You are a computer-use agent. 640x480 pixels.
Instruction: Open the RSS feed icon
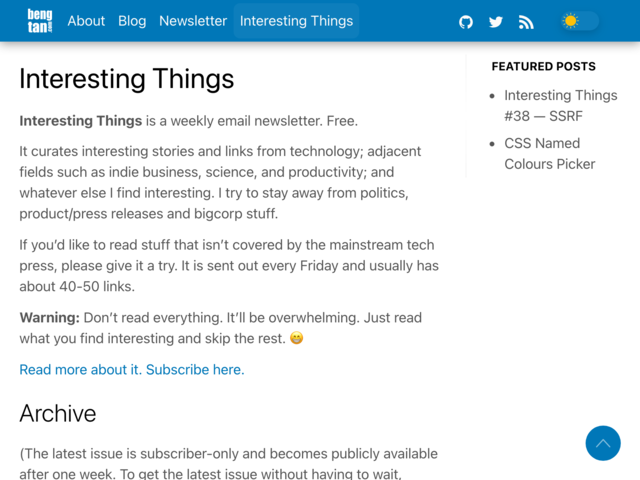pyautogui.click(x=526, y=22)
